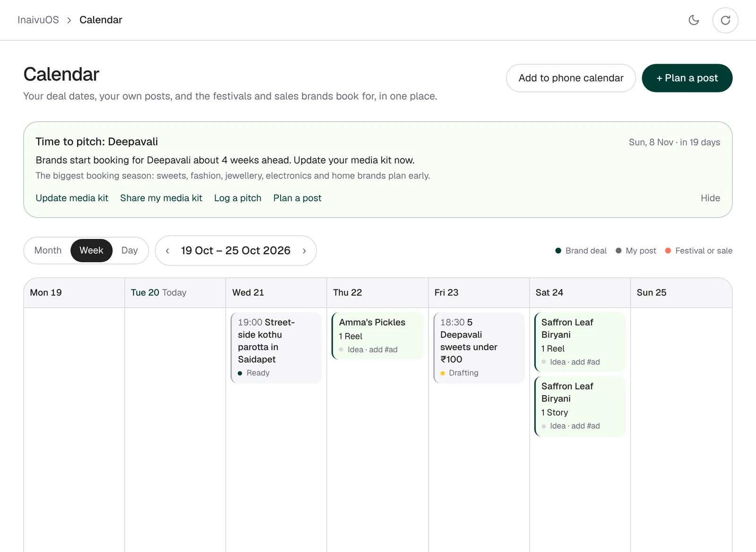Screen dimensions: 756x552
Task: Click the My post legend item
Action: (636, 251)
